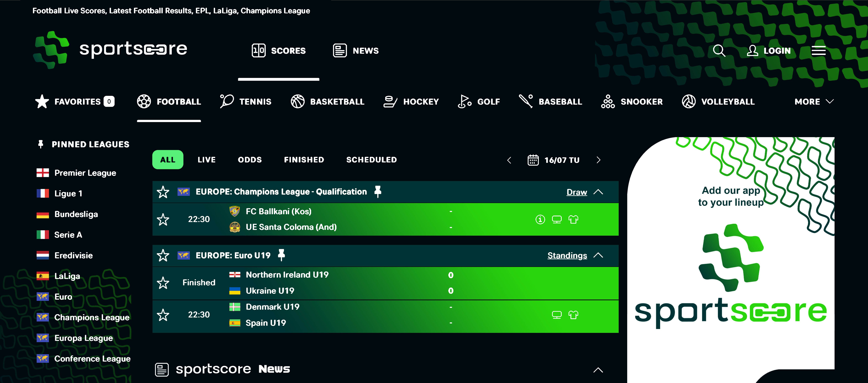Favorite the Euro U19 league star
The height and width of the screenshot is (383, 868).
[163, 255]
